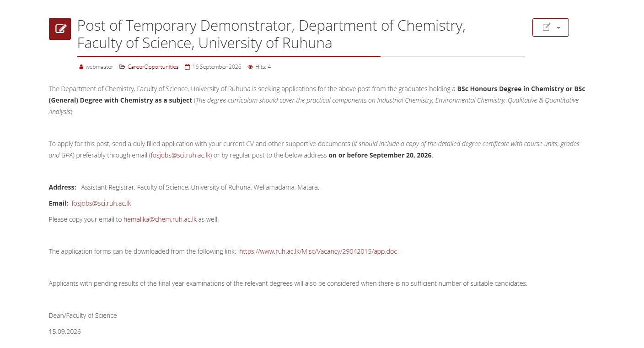Viewport: 644px width, 348px height.
Task: Click the Dean/Faculty of Science signature line
Action: tap(83, 315)
